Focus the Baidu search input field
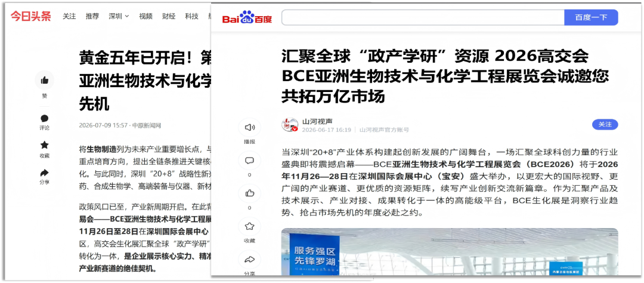 [x=423, y=17]
